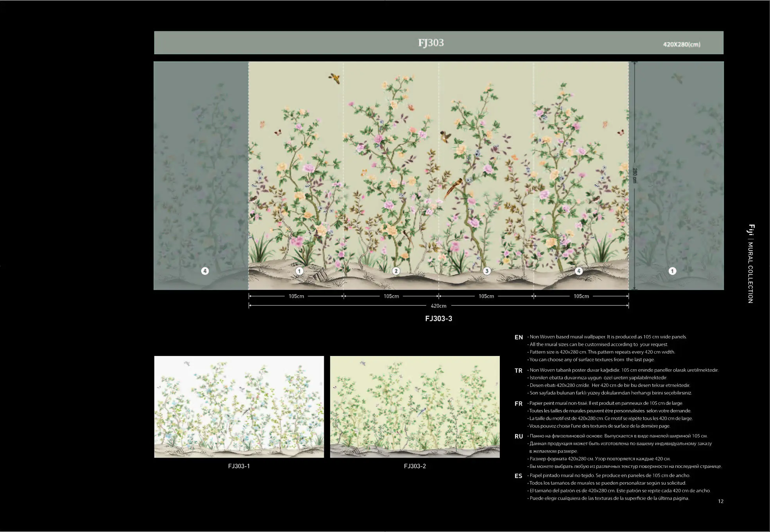Click circled number 1 in faded right panel
This screenshot has height=532, width=770.
[672, 271]
